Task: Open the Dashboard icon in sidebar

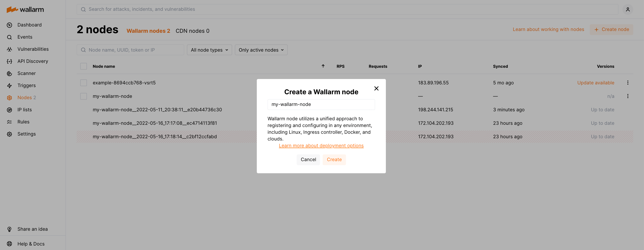Action: [9, 25]
